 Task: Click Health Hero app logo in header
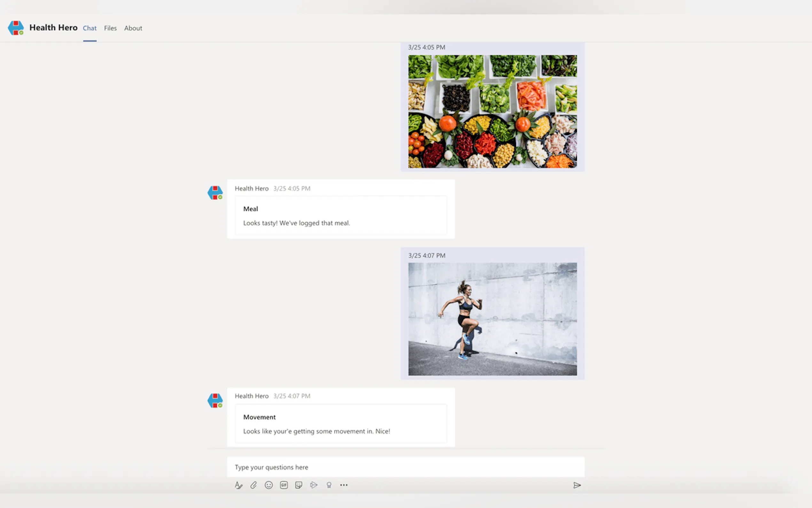tap(16, 28)
